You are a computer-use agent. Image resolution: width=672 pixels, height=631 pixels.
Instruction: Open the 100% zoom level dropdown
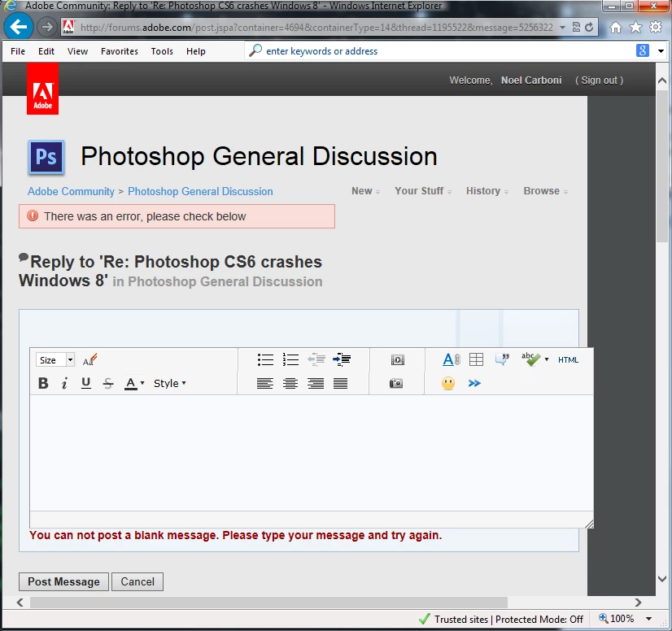click(649, 619)
